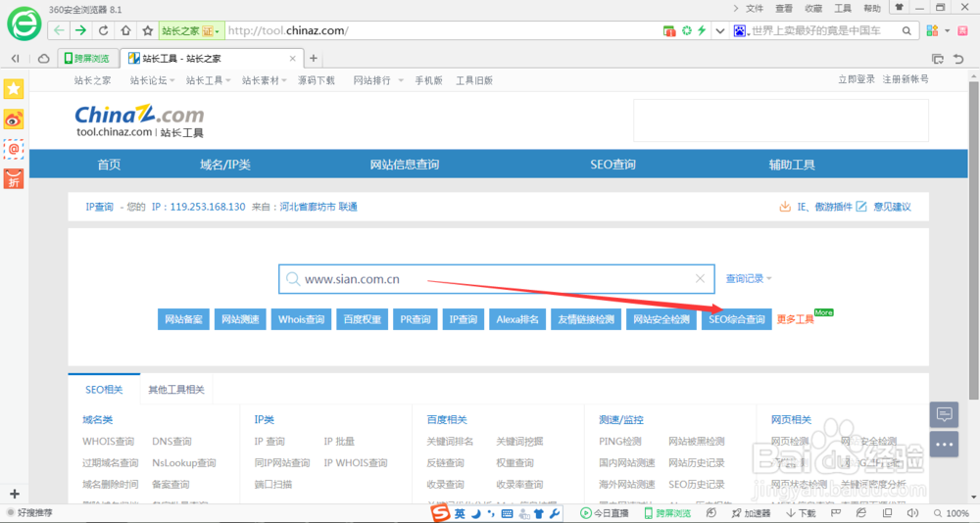Expand the address bar history chevron
The image size is (980, 523).
(720, 30)
